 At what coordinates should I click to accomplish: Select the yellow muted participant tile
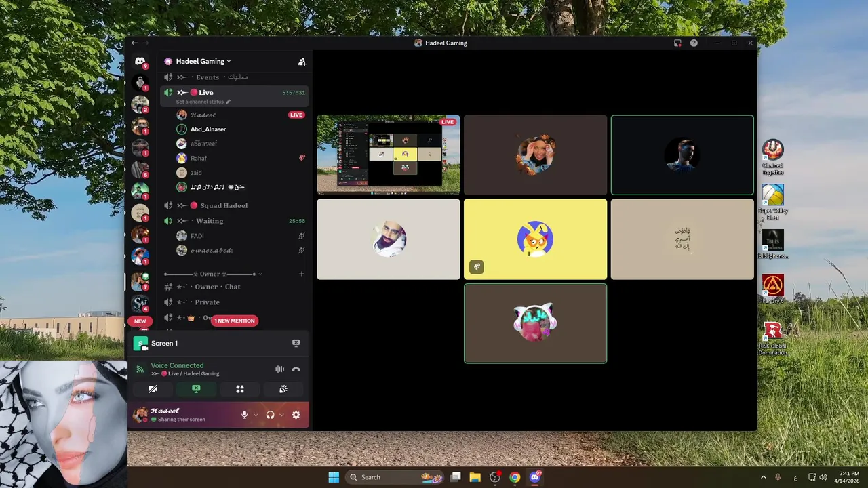[x=535, y=239]
